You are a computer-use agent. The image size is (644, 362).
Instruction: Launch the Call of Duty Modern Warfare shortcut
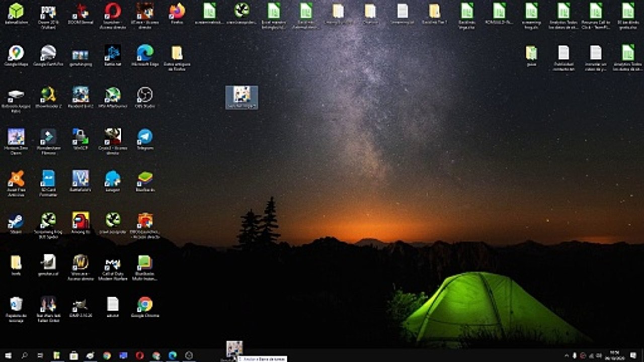pyautogui.click(x=113, y=267)
